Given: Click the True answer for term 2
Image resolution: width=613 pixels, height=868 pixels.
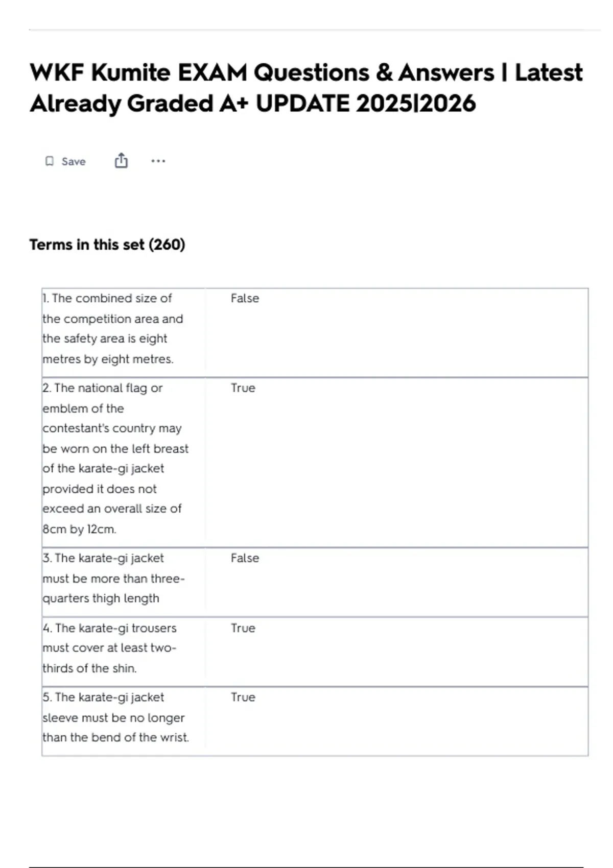Looking at the screenshot, I should click(x=243, y=388).
